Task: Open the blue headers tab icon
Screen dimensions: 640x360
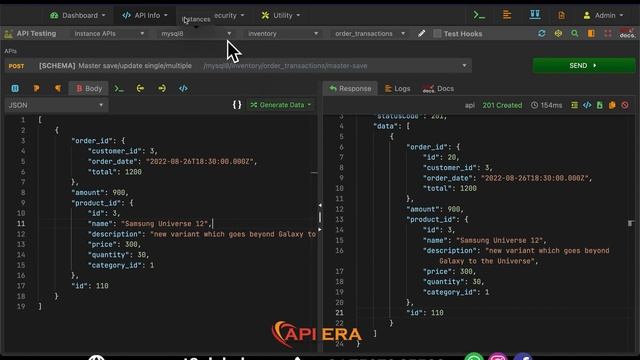Action: point(15,88)
